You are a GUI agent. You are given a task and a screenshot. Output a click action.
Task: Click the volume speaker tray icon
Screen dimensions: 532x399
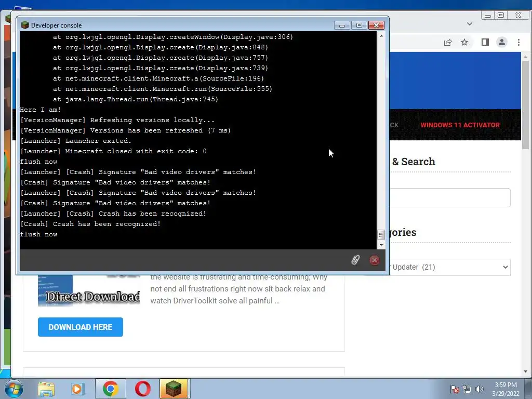(480, 389)
